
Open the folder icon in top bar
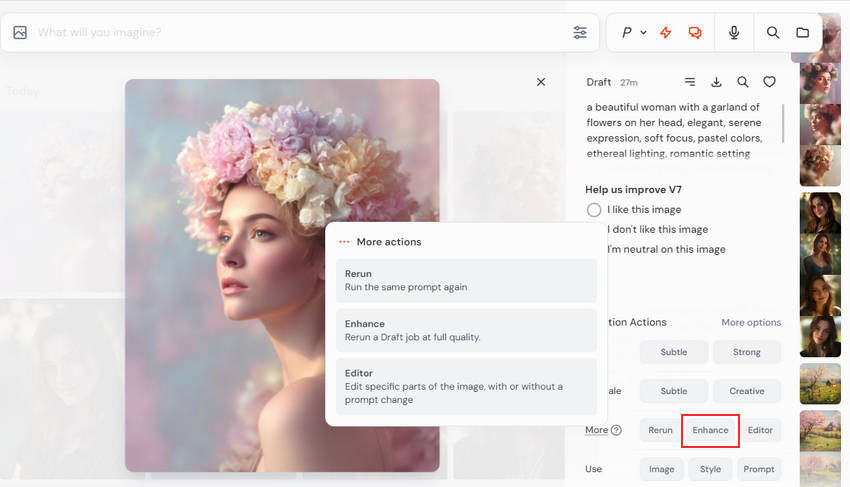803,33
